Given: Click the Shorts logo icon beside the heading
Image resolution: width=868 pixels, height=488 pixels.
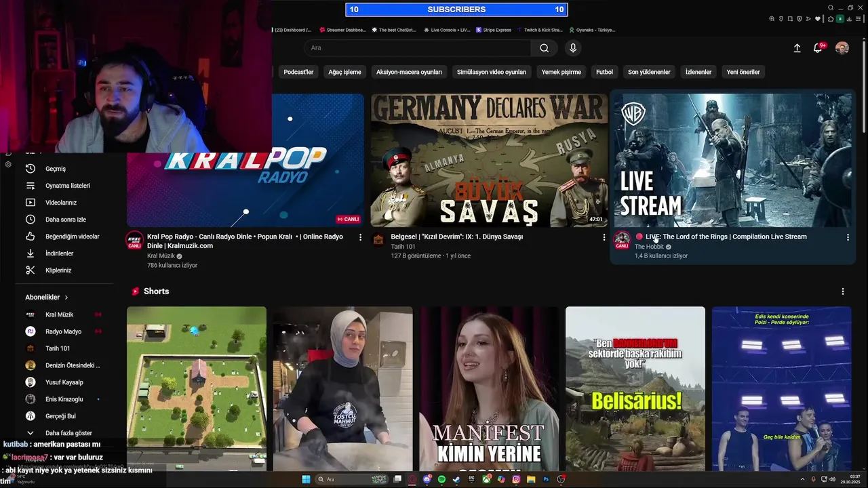Looking at the screenshot, I should click(x=136, y=291).
